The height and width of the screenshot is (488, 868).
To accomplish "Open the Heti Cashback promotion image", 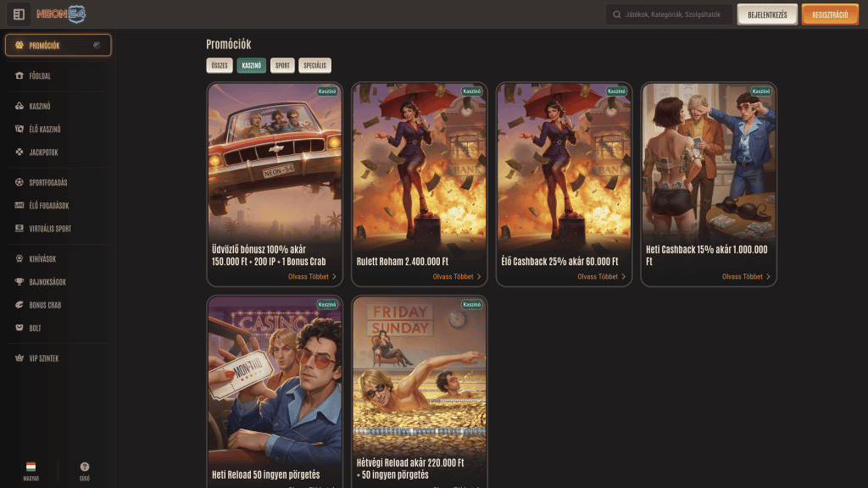I will (x=709, y=161).
